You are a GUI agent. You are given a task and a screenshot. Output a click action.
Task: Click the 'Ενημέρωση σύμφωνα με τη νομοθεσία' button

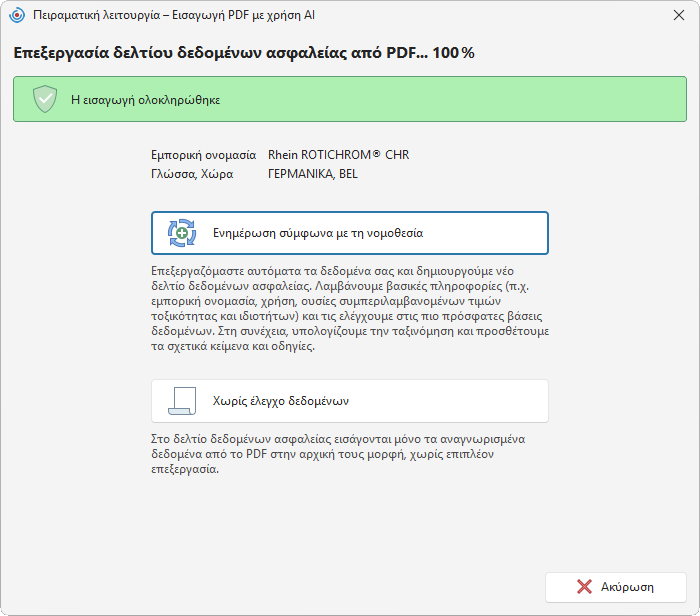click(x=350, y=233)
